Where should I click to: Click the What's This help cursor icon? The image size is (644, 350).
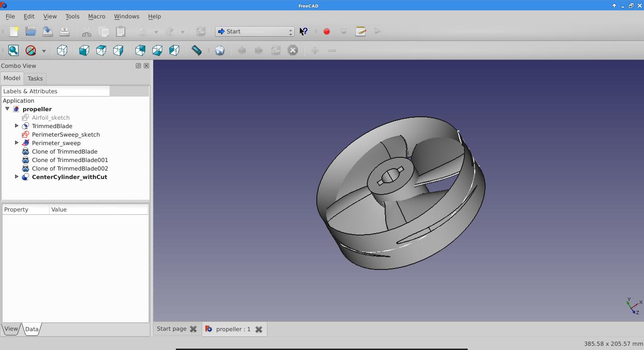tap(304, 32)
